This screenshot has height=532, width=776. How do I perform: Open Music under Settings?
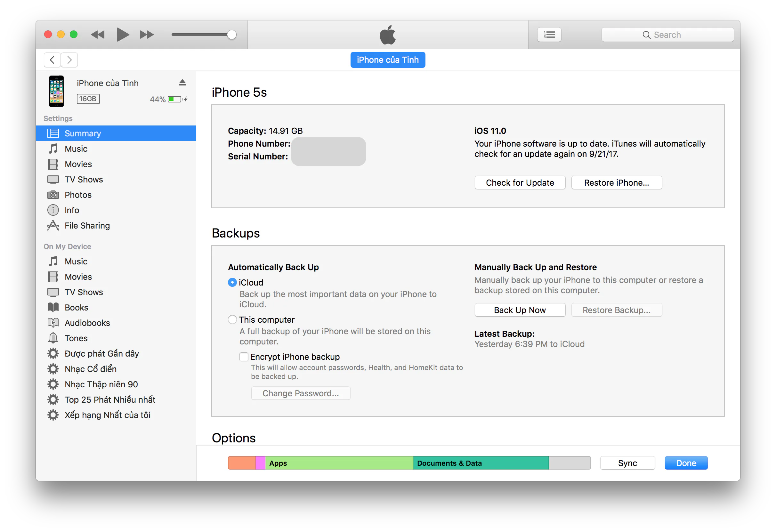point(116,149)
